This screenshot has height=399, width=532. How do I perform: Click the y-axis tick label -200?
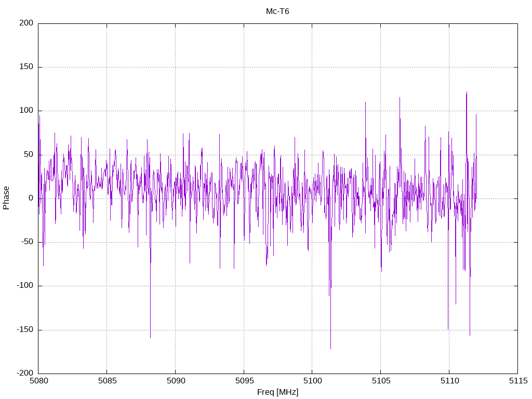(x=25, y=373)
